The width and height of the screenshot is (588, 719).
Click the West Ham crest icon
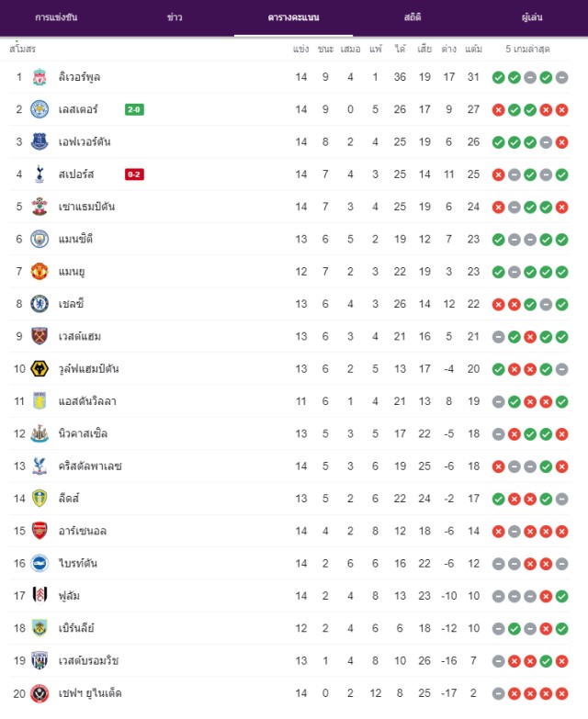40,336
